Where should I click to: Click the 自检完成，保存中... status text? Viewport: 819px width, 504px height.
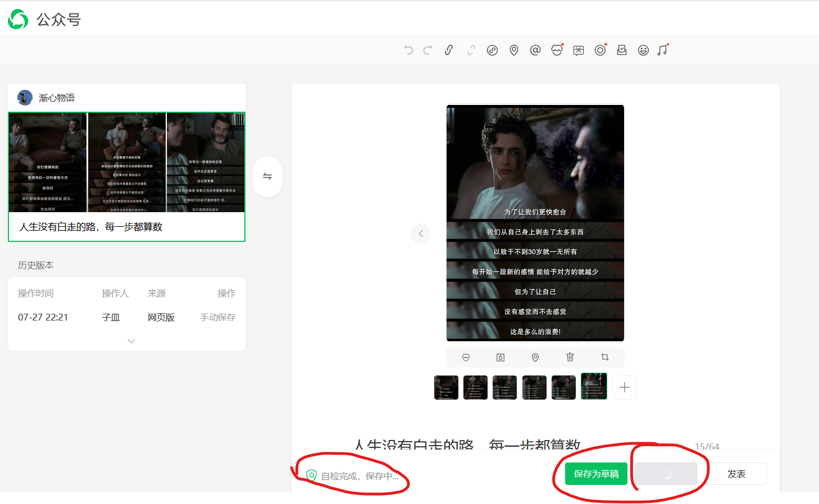[x=360, y=476]
